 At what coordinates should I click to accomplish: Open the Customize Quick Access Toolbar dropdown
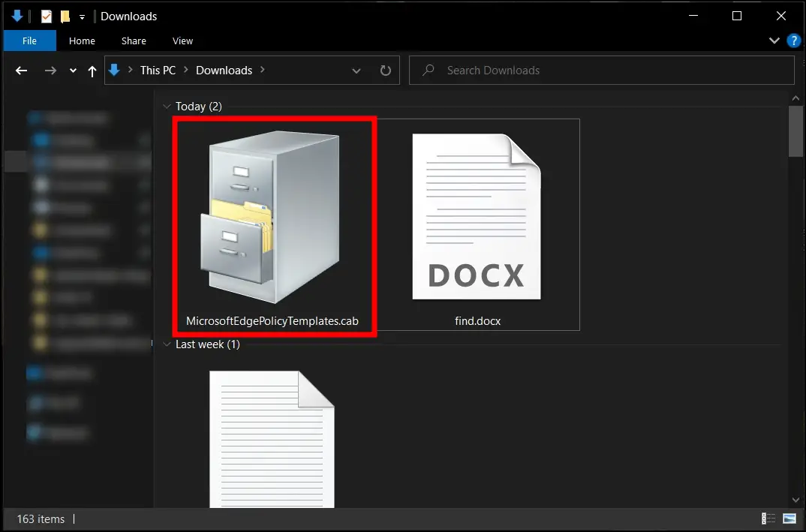click(x=82, y=17)
